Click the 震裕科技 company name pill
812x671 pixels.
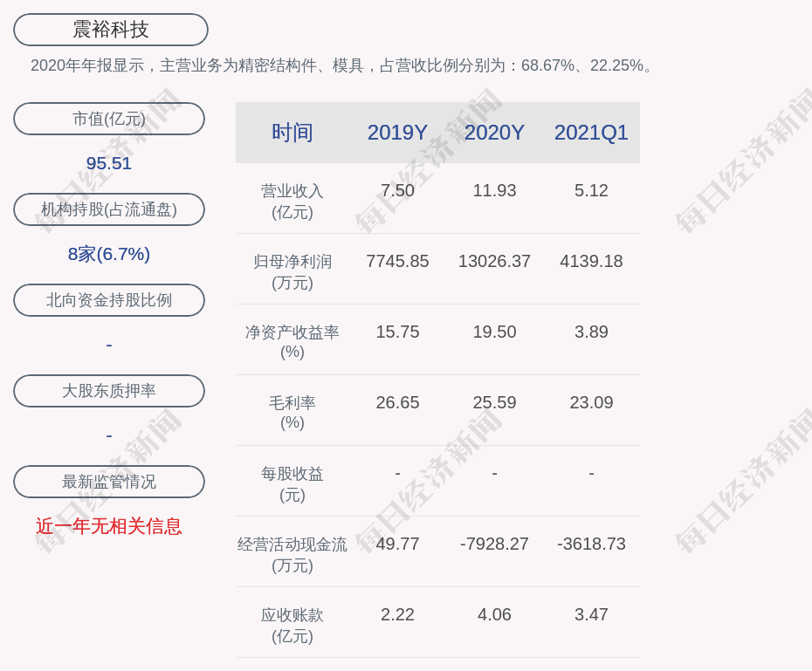[110, 30]
